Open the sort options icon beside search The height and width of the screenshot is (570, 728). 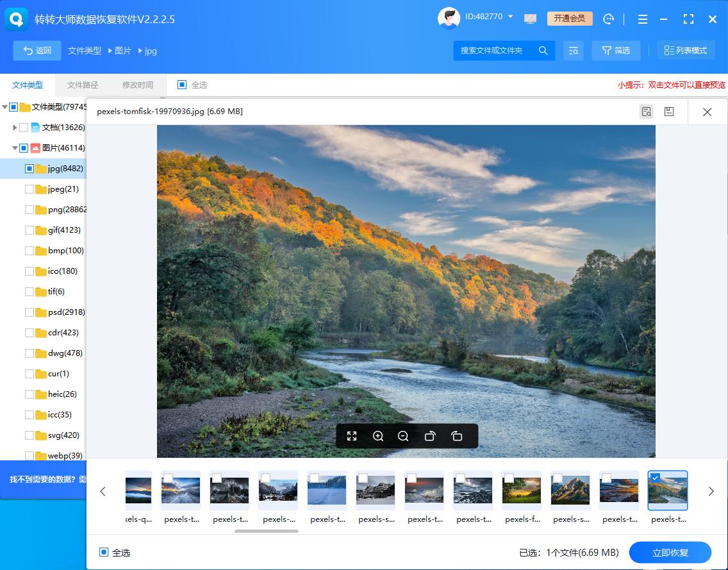574,50
